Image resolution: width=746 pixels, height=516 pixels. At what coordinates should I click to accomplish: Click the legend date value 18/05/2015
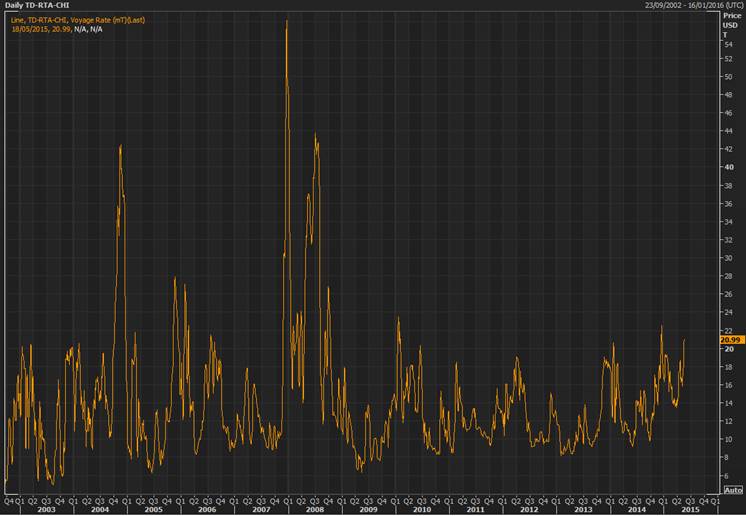[x=29, y=28]
